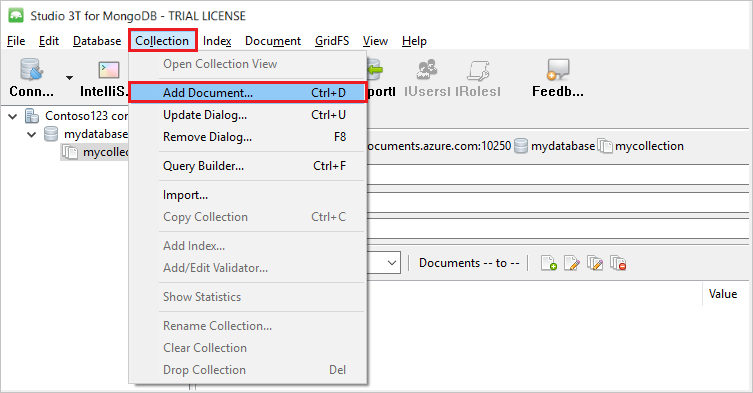Open the Index menu
Viewport: 753px width, 393px height.
pyautogui.click(x=217, y=41)
